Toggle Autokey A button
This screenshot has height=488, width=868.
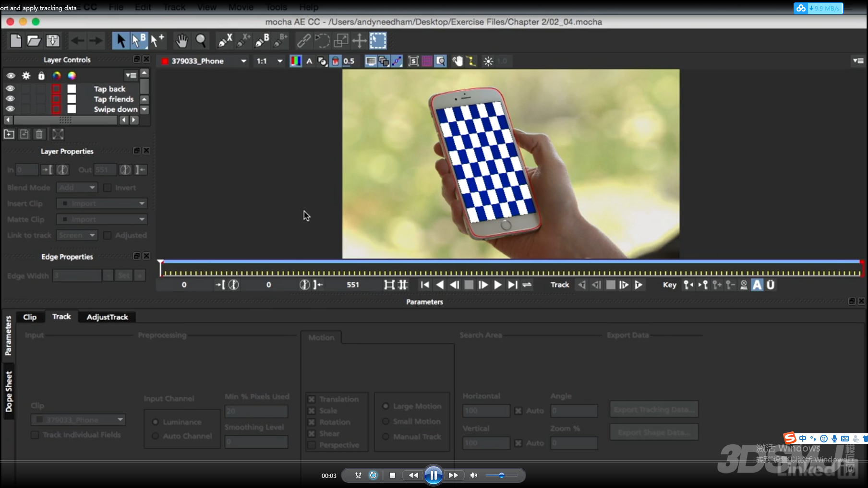pyautogui.click(x=757, y=285)
